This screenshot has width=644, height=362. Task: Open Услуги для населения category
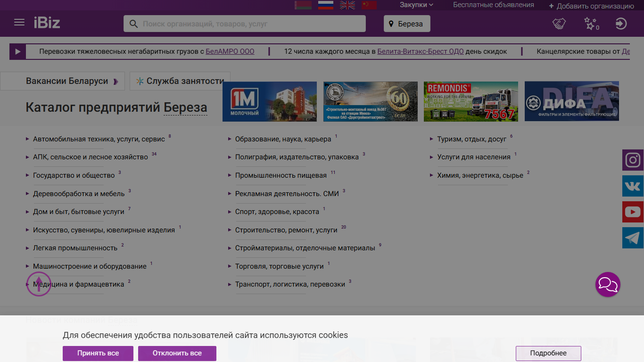pyautogui.click(x=474, y=157)
